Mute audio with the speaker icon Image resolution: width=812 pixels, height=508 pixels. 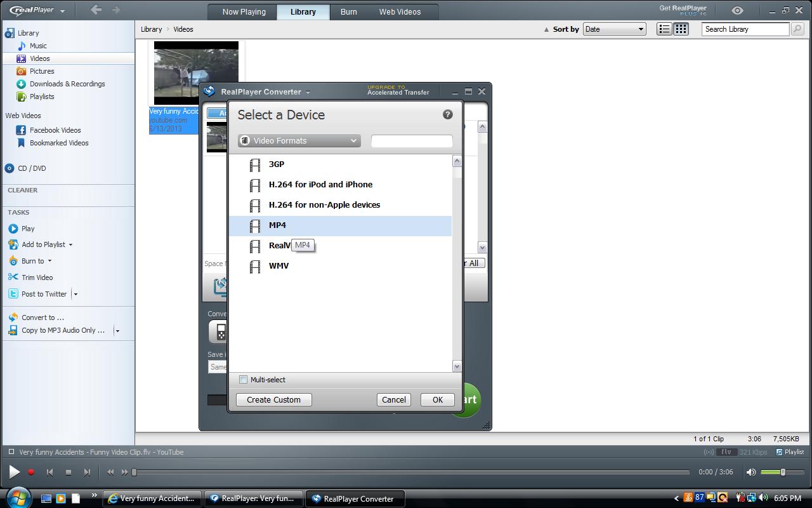coord(751,472)
